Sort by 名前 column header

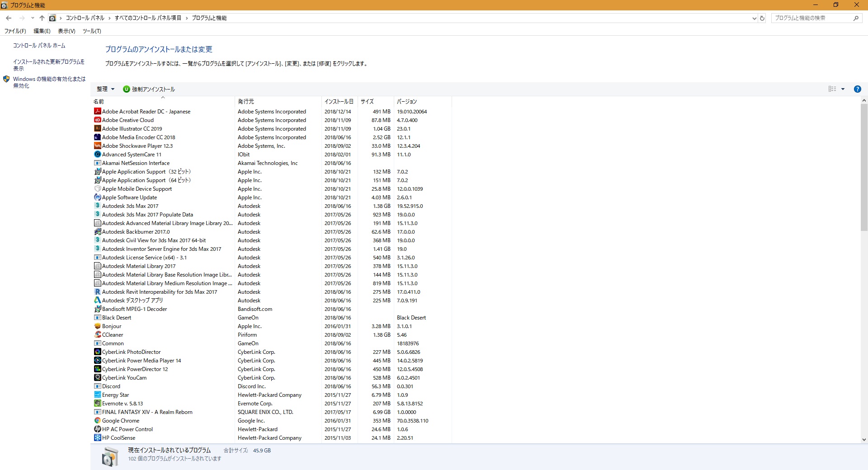tap(163, 102)
